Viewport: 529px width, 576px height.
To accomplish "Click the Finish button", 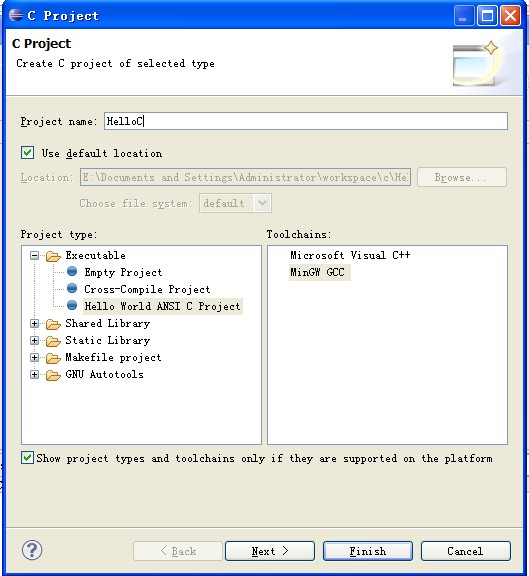I will point(368,551).
